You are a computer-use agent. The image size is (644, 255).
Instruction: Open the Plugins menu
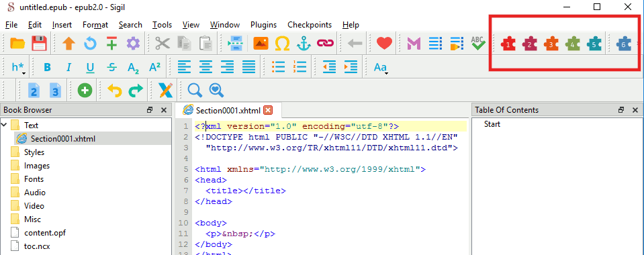coord(264,25)
